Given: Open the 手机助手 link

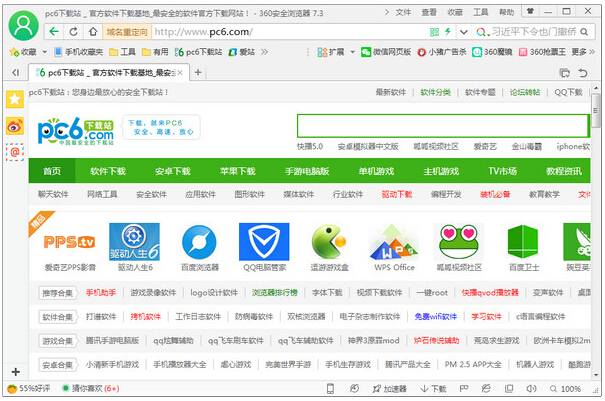Looking at the screenshot, I should 101,293.
